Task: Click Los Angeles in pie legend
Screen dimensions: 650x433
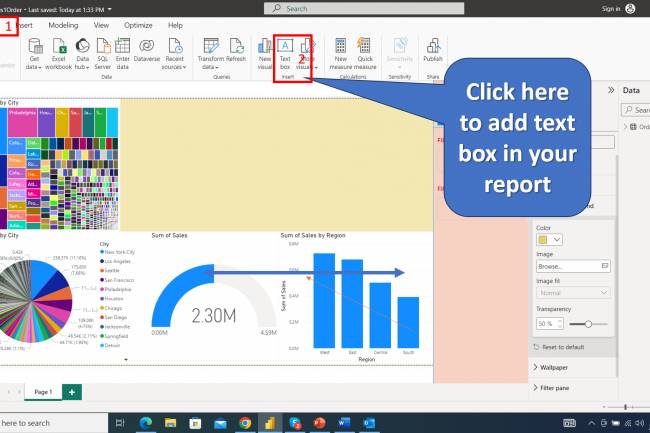Action: [x=117, y=261]
